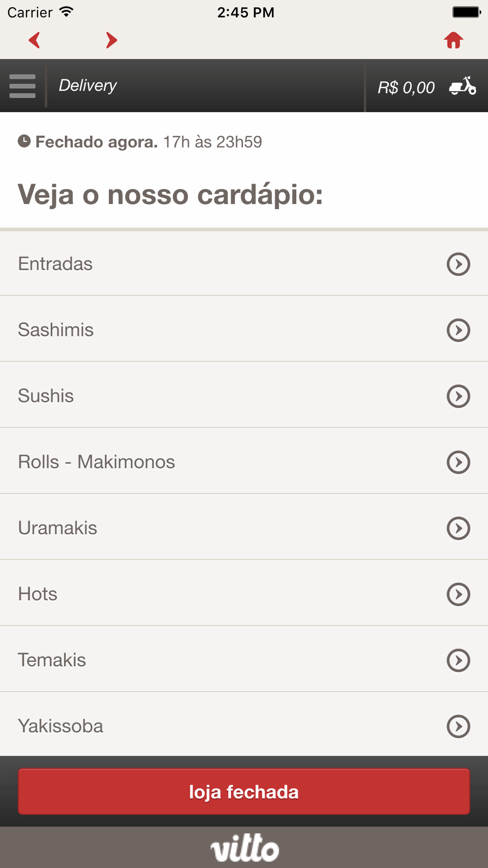Open Uramakis menu category
The image size is (488, 868).
[58, 528]
